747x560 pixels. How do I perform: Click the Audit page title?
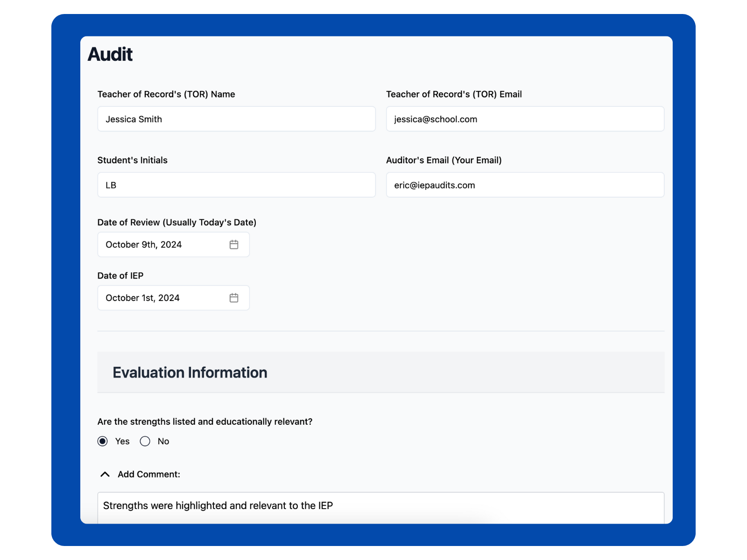coord(110,55)
